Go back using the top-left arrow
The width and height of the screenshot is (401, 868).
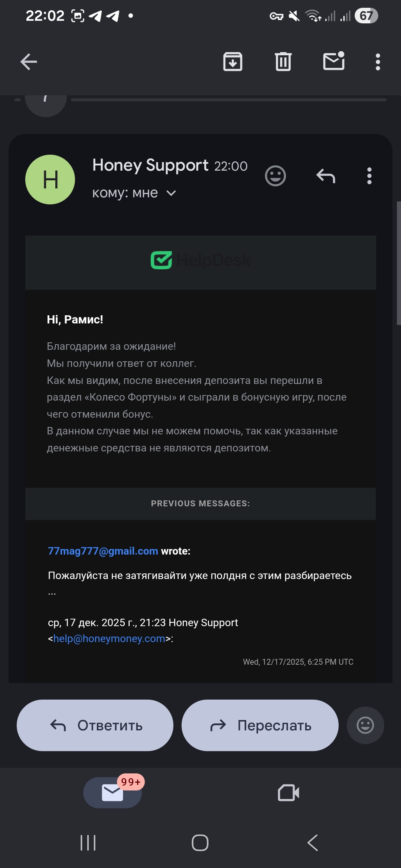point(29,62)
